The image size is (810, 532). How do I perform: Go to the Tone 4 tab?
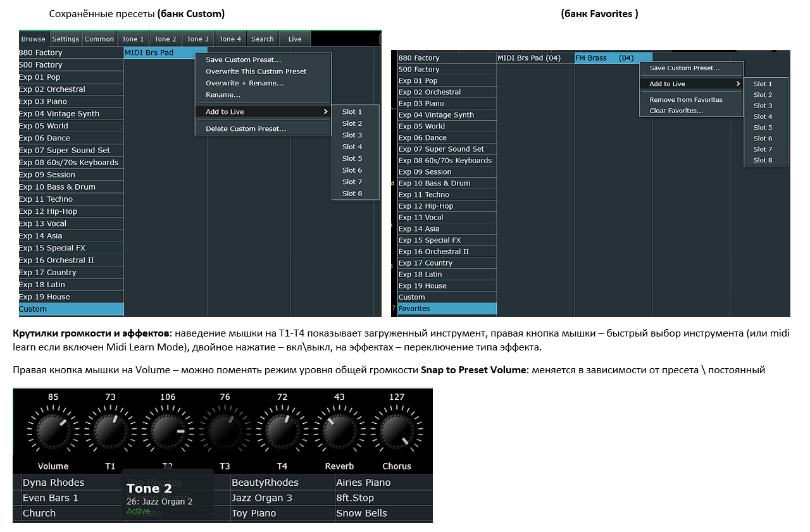tap(230, 39)
